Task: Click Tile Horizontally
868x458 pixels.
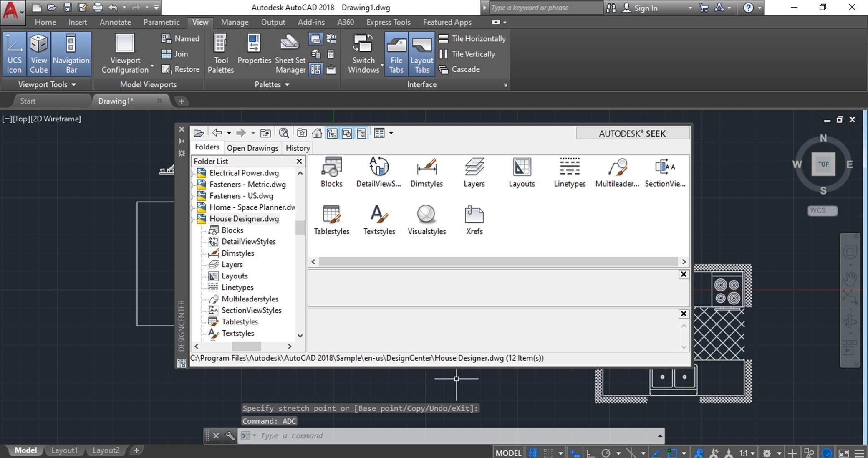Action: tap(472, 38)
